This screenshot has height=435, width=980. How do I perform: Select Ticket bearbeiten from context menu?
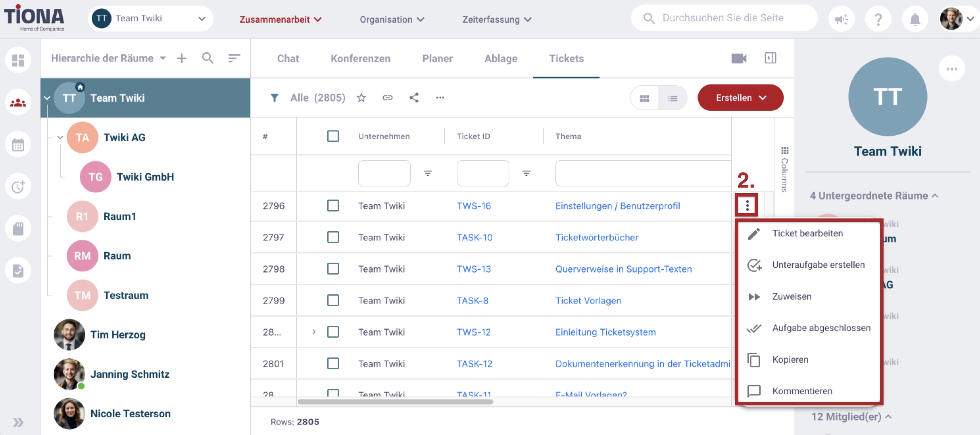[809, 233]
